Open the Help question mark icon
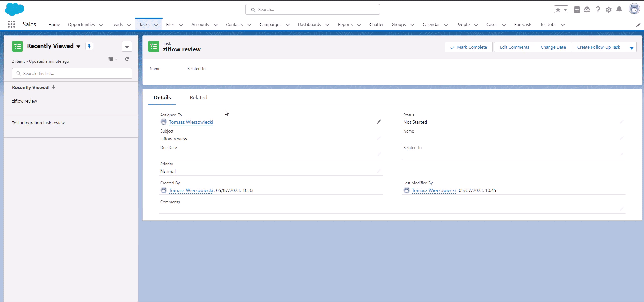Screen dimensions: 644x302 coord(598,10)
